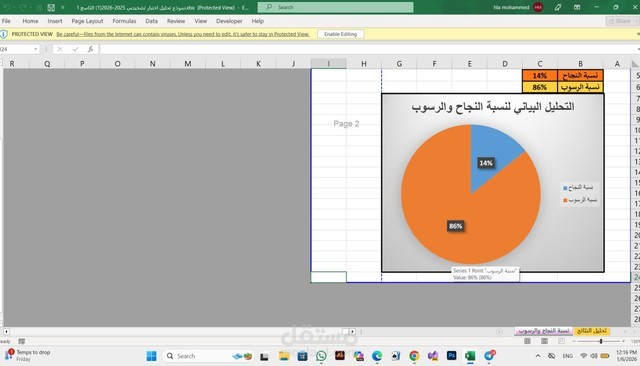Select column B header
The height and width of the screenshot is (366, 640).
point(580,64)
